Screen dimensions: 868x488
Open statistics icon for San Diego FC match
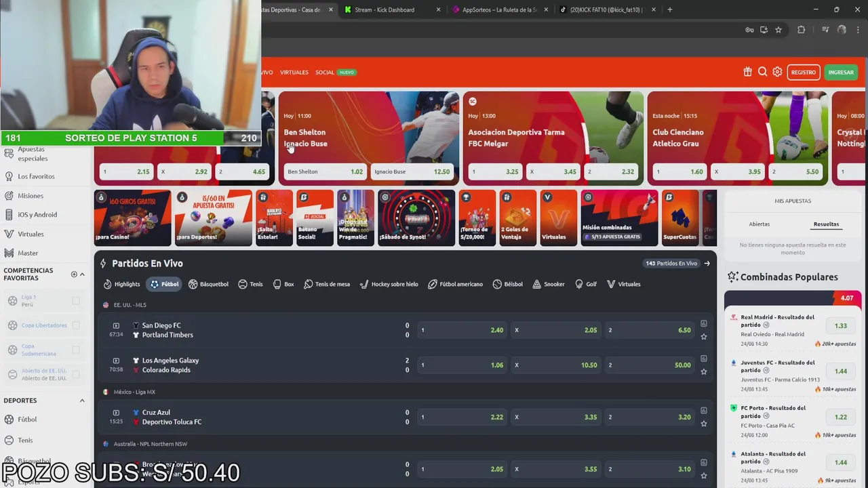pyautogui.click(x=704, y=324)
